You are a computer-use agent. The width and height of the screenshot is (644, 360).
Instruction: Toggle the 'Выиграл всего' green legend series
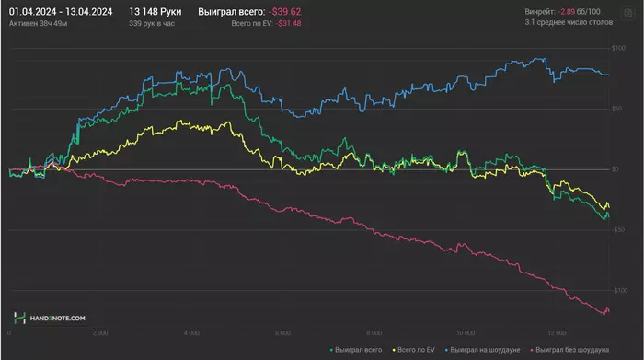tap(356, 350)
